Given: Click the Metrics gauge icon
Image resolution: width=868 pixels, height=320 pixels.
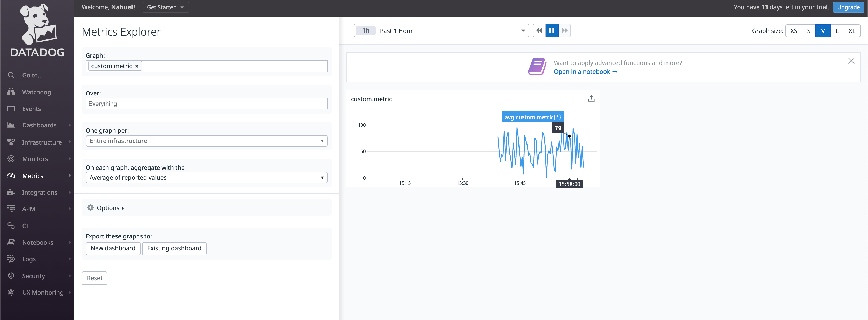Looking at the screenshot, I should pyautogui.click(x=11, y=175).
